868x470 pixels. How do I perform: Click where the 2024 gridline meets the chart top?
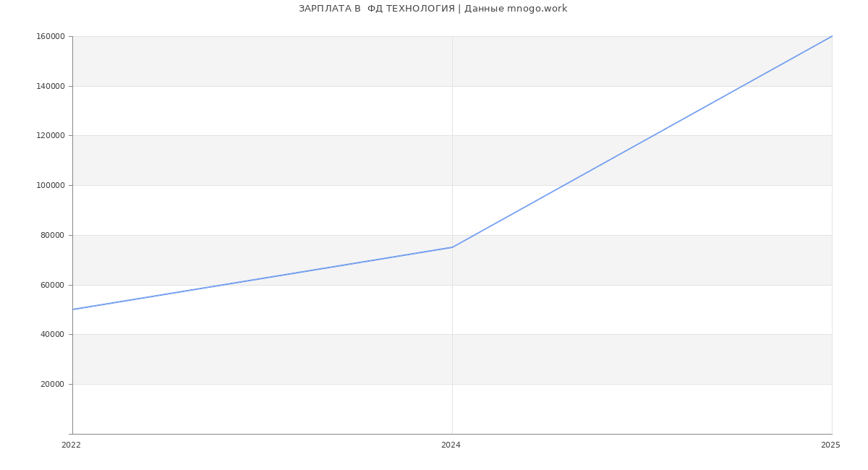point(452,36)
